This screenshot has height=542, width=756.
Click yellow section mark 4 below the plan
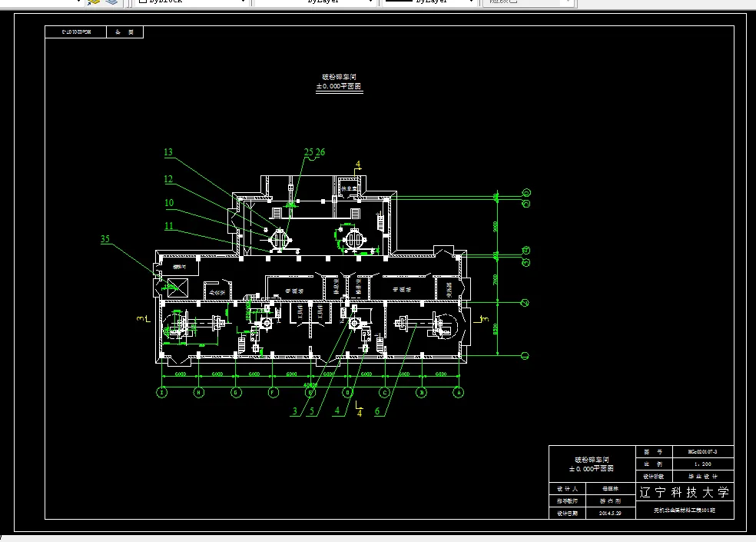[x=360, y=413]
